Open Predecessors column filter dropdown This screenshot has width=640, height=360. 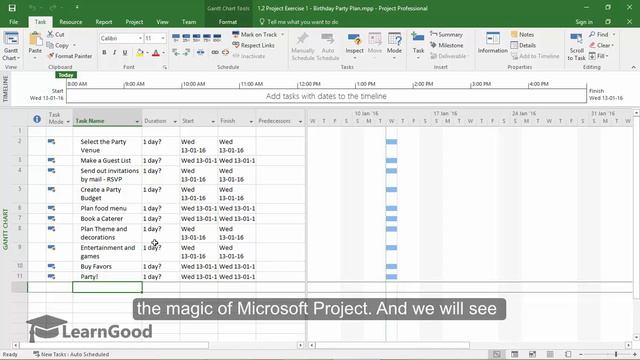click(300, 122)
